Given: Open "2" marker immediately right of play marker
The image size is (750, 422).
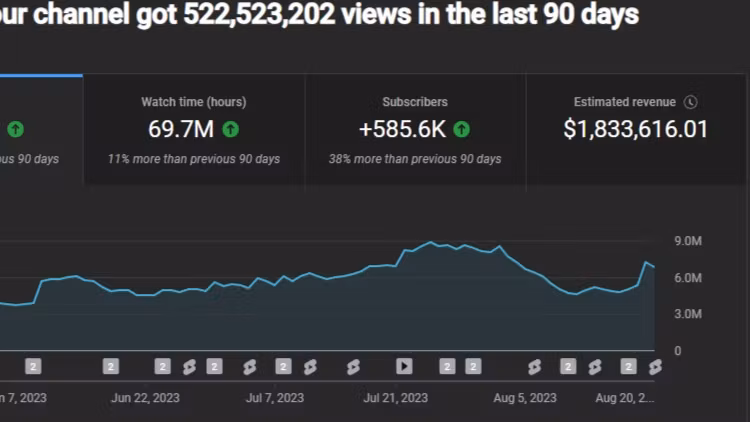Looking at the screenshot, I should coord(447,366).
